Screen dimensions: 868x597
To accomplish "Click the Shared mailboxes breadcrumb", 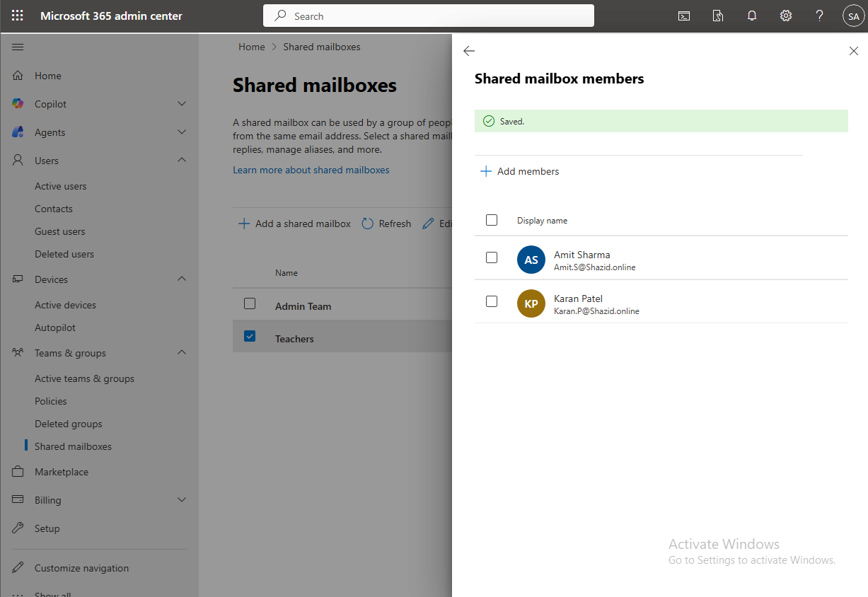I will pos(322,47).
